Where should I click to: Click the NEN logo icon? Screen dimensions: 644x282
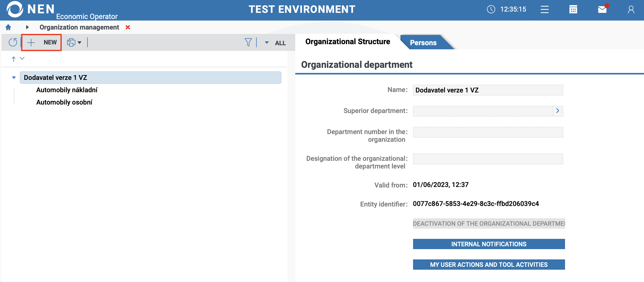[x=15, y=9]
